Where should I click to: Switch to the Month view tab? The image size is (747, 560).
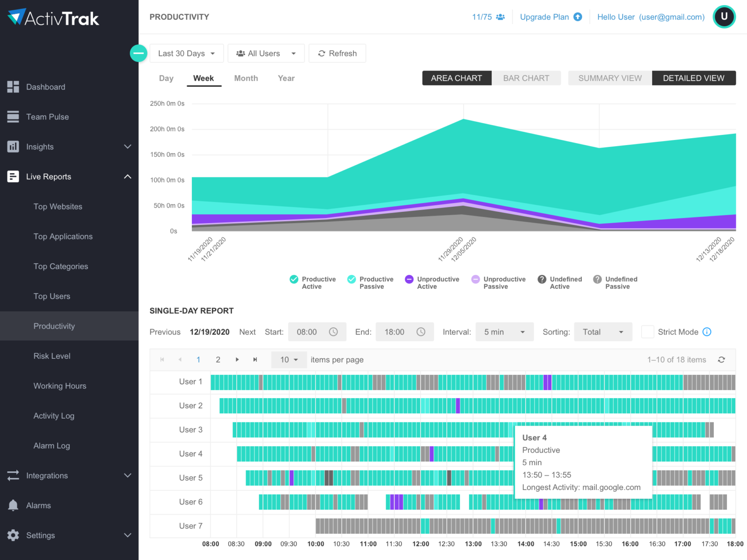click(x=246, y=78)
